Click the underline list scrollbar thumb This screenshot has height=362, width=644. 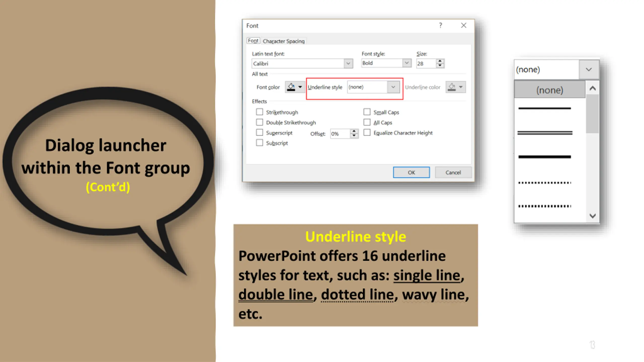pyautogui.click(x=592, y=114)
